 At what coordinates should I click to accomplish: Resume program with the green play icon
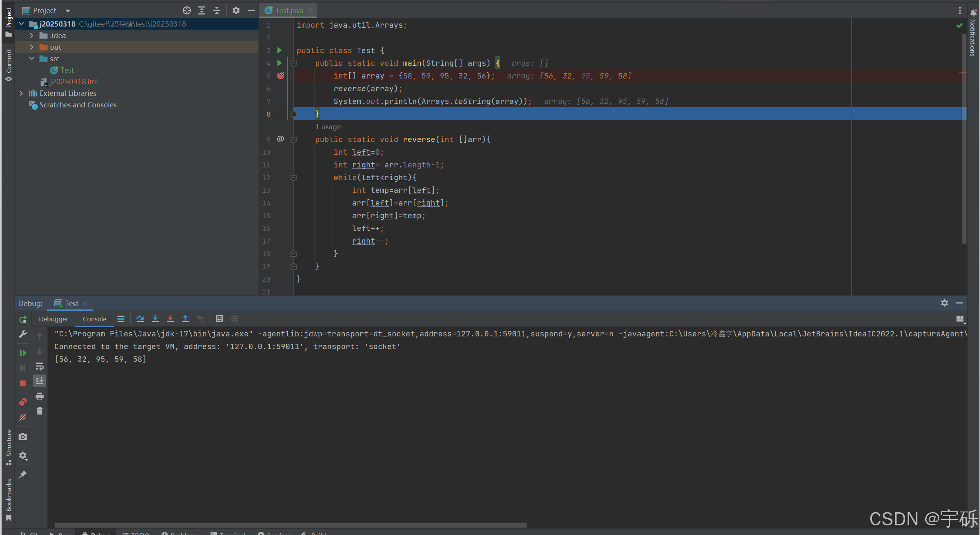click(x=23, y=353)
